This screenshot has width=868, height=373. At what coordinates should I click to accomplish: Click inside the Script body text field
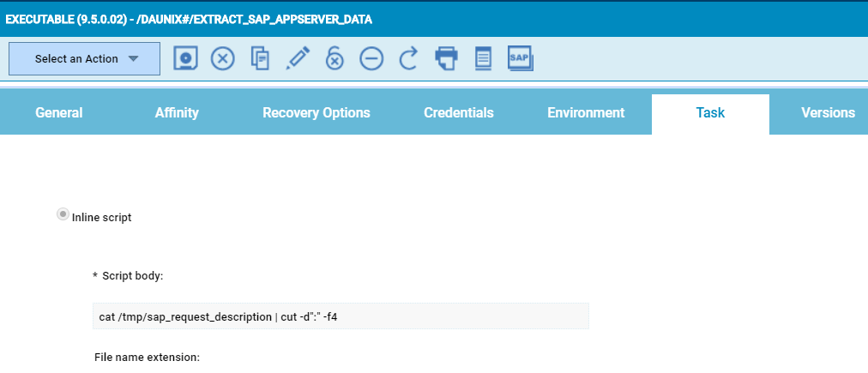point(341,316)
